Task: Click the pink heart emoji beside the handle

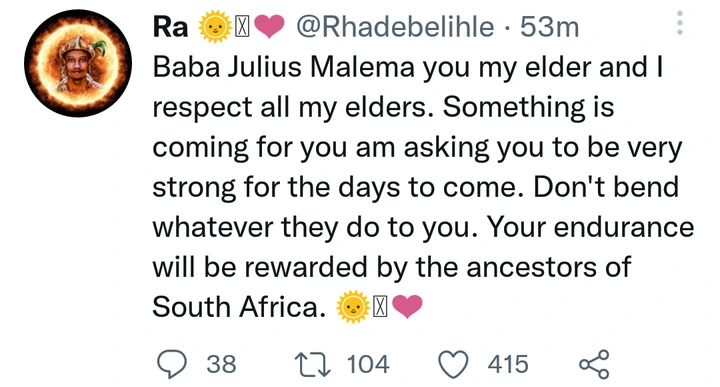Action: point(269,27)
